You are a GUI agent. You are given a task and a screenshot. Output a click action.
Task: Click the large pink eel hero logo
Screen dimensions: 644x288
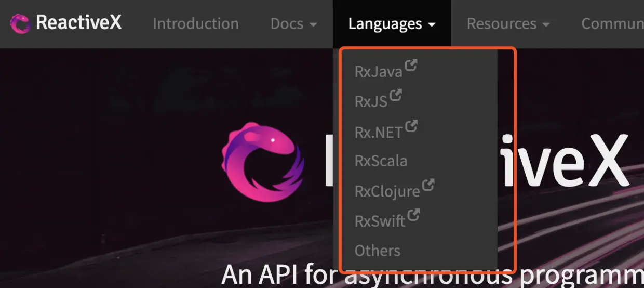click(263, 162)
